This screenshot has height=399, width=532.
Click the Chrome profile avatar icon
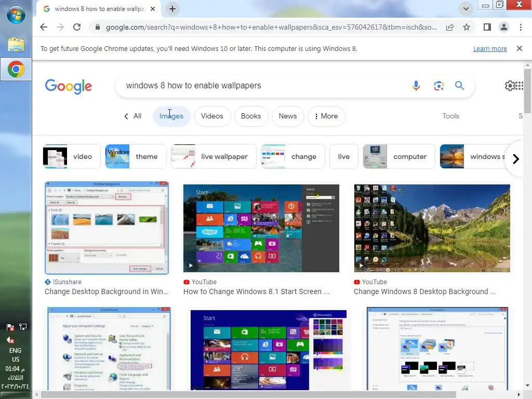(504, 27)
